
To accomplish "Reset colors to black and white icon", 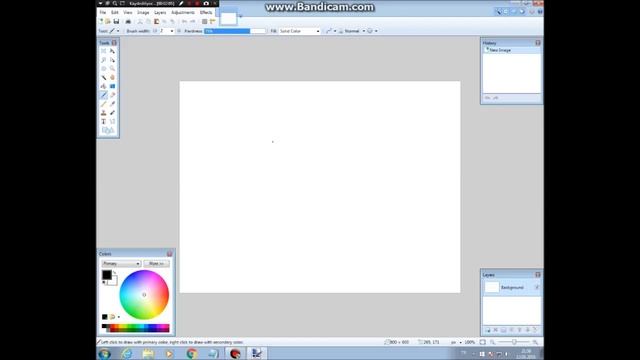I will pyautogui.click(x=104, y=282).
